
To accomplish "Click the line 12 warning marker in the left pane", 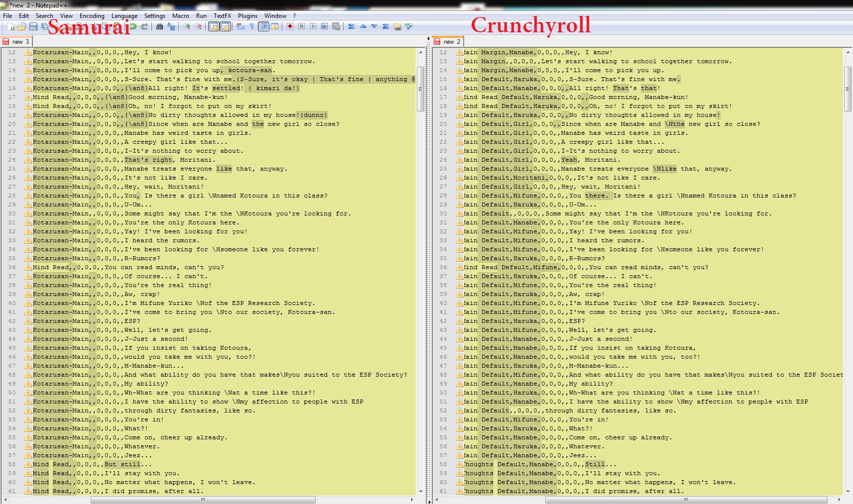I will (x=28, y=52).
